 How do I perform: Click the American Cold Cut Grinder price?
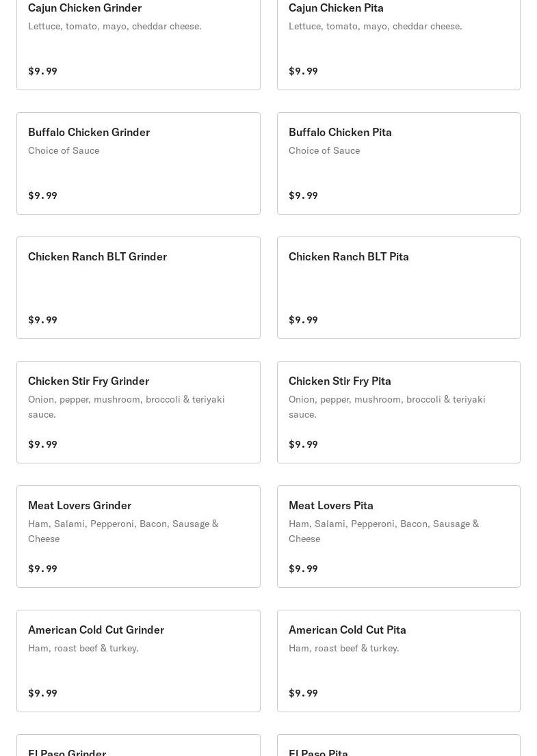click(x=42, y=693)
